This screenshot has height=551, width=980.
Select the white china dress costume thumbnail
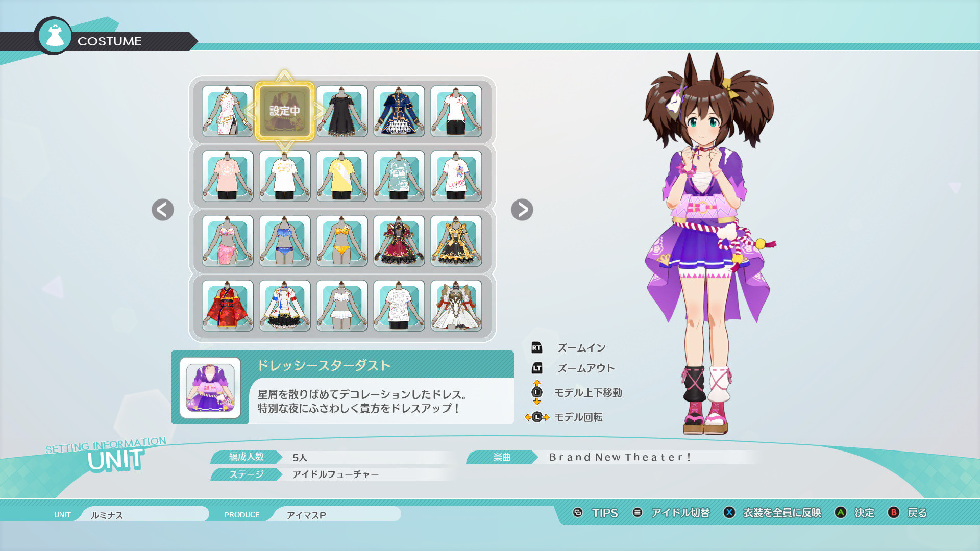coord(227,111)
